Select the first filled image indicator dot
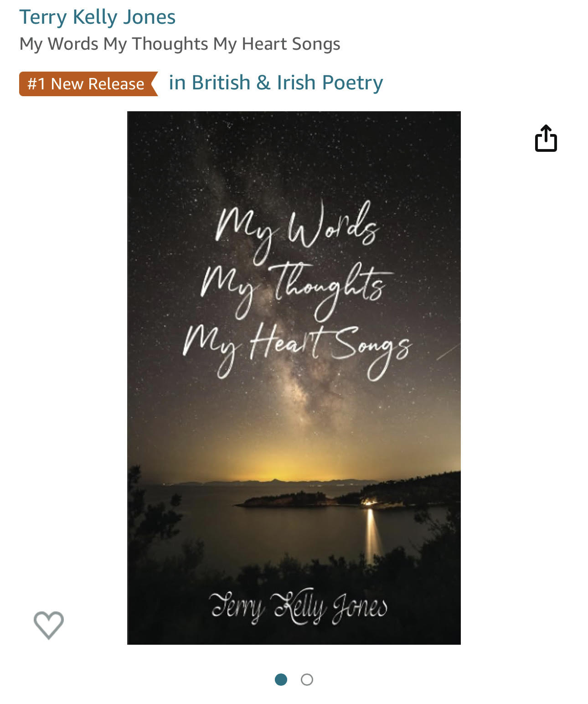The image size is (588, 704). coord(281,679)
